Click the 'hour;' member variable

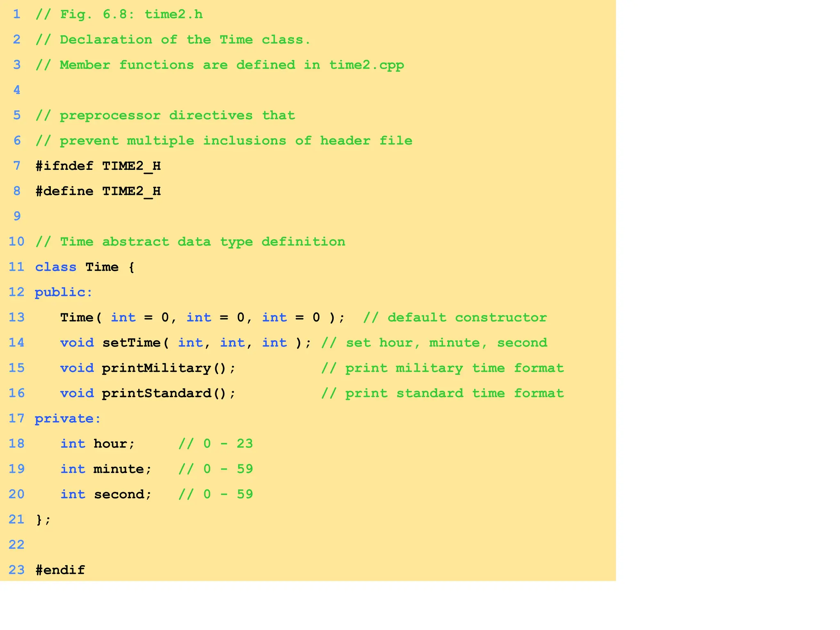[114, 444]
